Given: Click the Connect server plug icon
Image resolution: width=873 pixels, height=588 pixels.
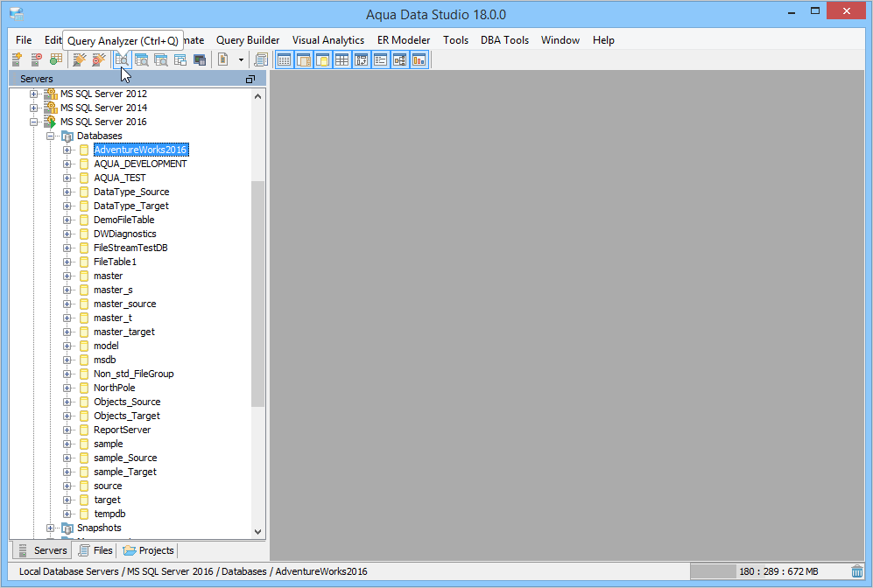Looking at the screenshot, I should point(80,59).
